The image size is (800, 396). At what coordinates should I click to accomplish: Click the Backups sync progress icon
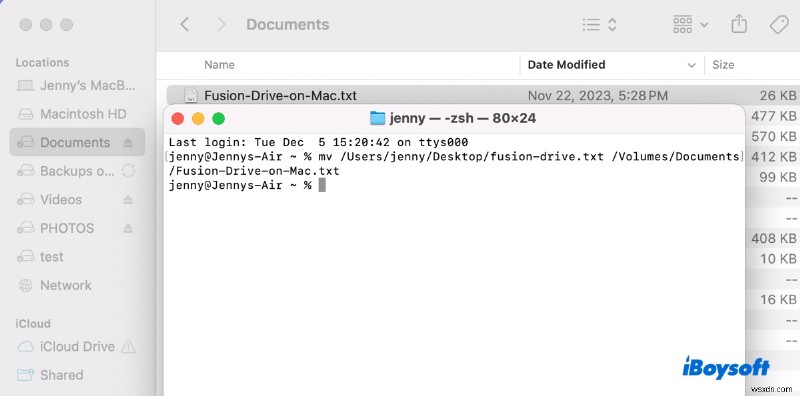(x=129, y=170)
